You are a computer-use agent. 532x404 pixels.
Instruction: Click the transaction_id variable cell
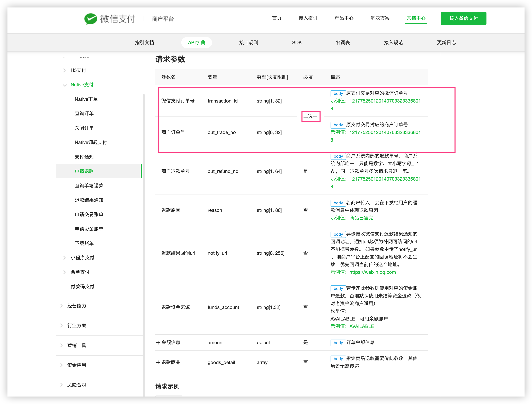[223, 101]
